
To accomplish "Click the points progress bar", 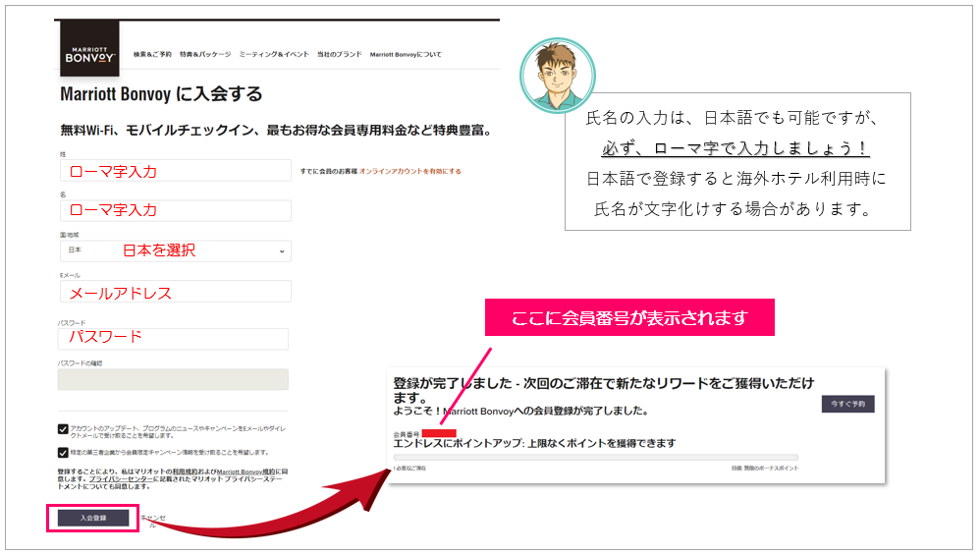I will pos(596,458).
